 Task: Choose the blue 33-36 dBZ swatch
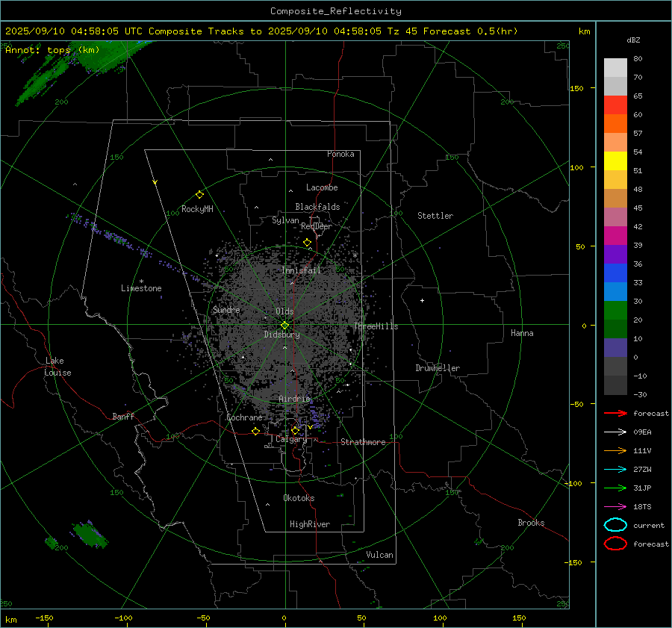tap(615, 273)
